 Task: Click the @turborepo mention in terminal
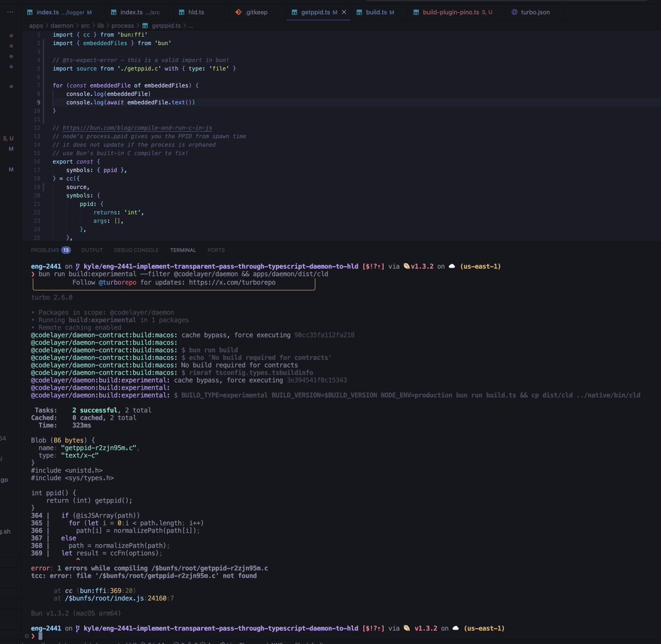point(117,283)
